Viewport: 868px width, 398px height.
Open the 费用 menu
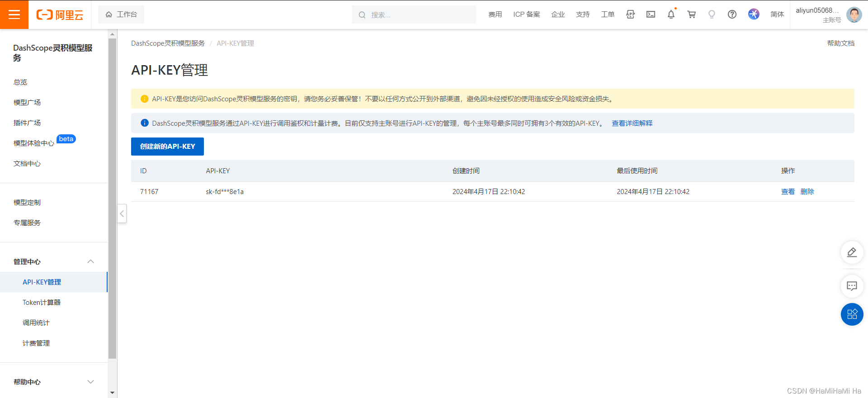click(495, 14)
